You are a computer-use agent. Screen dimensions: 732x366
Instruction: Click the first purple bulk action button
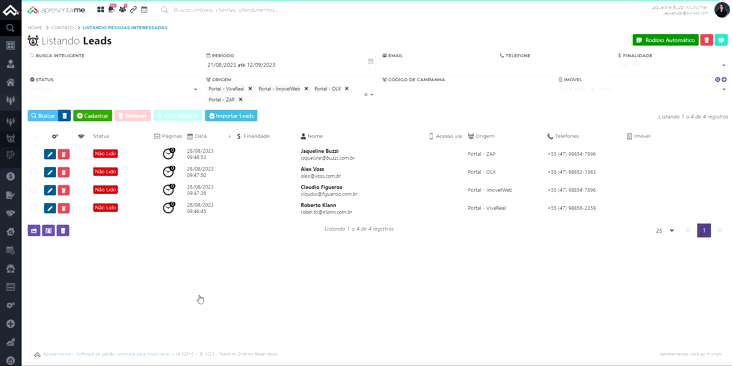click(x=34, y=230)
